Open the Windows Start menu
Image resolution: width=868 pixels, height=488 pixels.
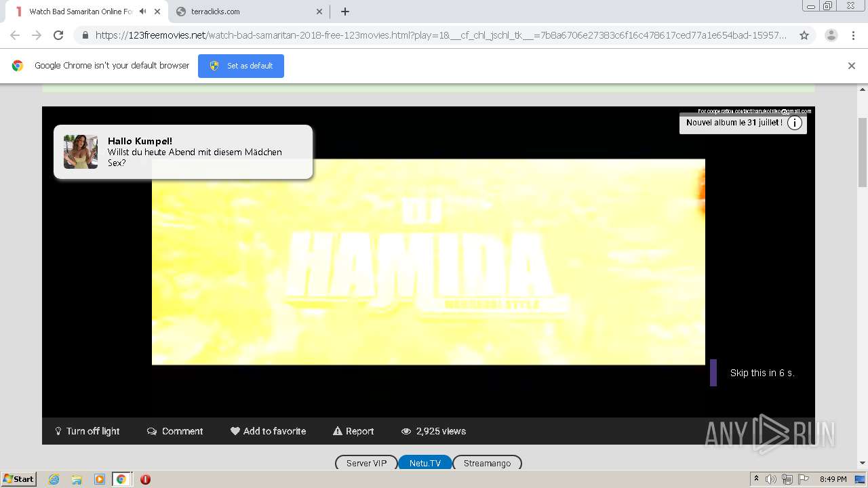click(x=19, y=479)
